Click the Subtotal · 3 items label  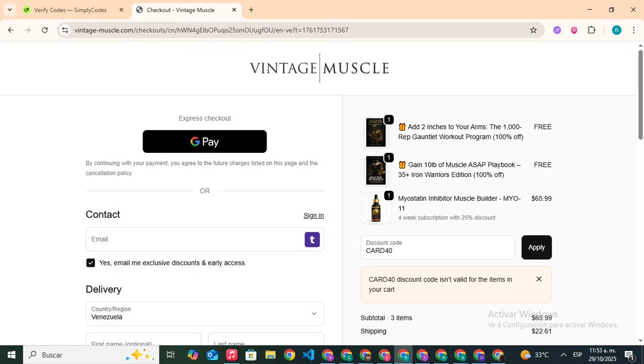(386, 318)
